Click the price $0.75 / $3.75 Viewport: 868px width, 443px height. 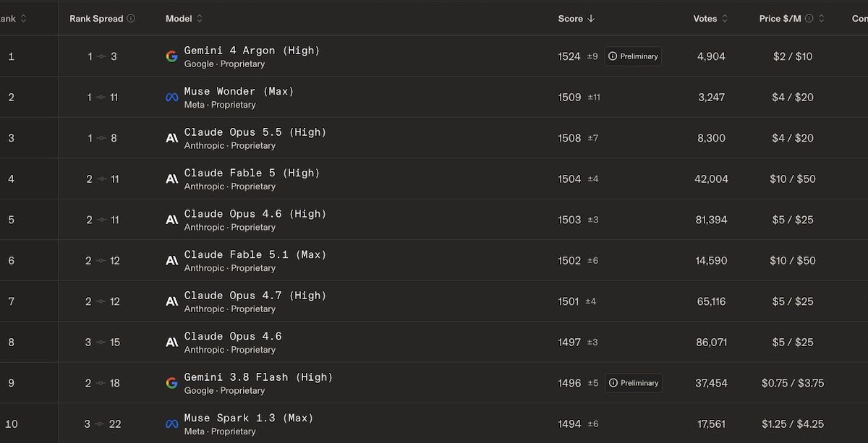pos(793,383)
